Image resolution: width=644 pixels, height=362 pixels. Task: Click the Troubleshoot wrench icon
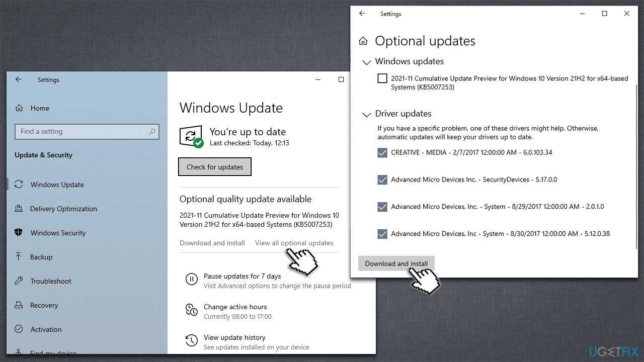point(19,281)
